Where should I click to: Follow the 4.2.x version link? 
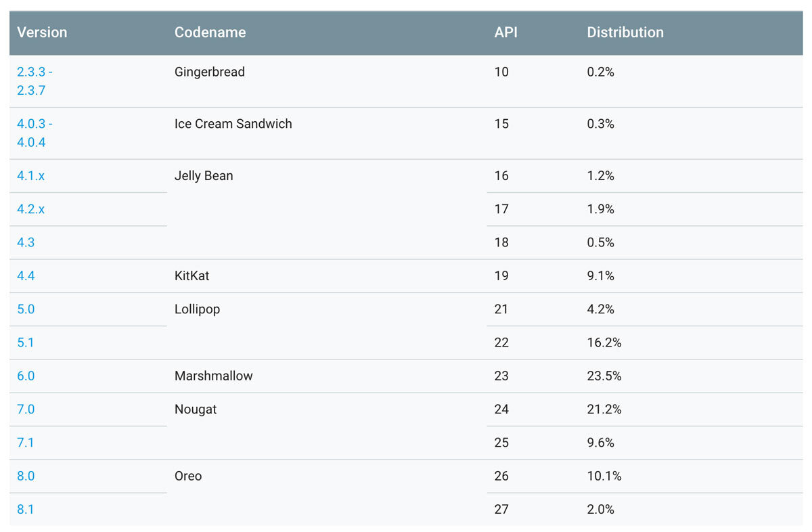pyautogui.click(x=31, y=209)
